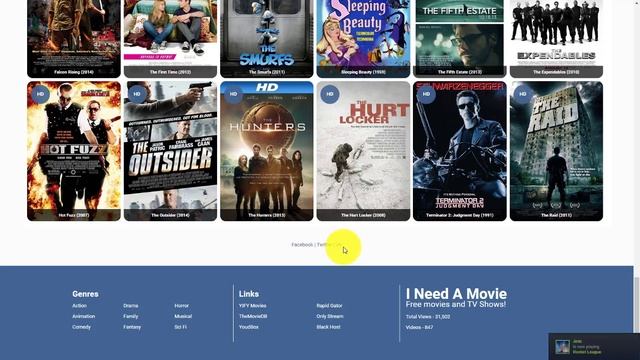This screenshot has height=360, width=640.
Task: Click the Links heading in the footer
Action: pyautogui.click(x=249, y=294)
